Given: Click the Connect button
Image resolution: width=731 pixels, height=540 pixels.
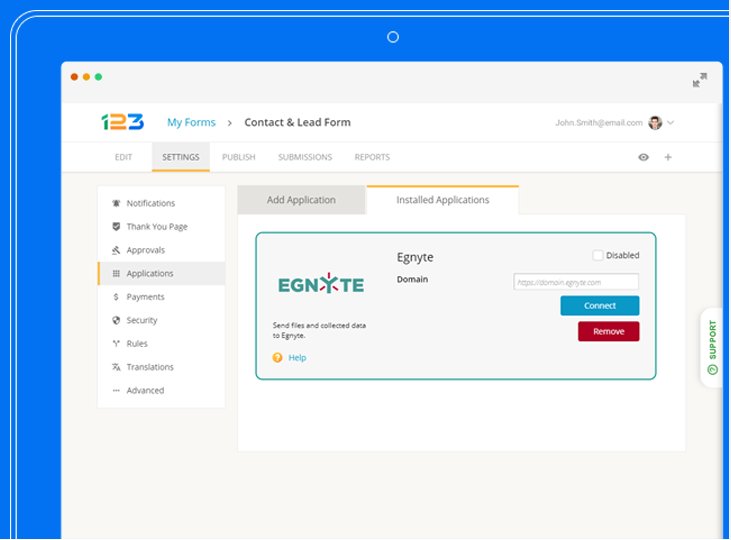Looking at the screenshot, I should [600, 305].
